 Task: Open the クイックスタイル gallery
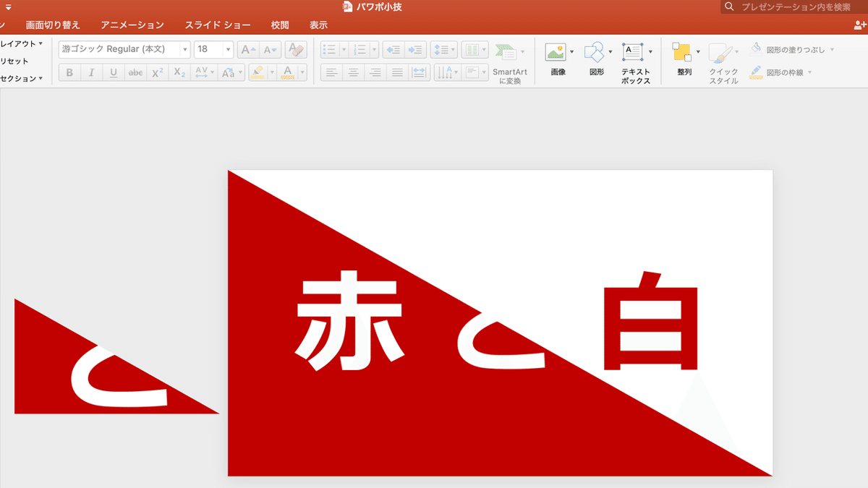click(x=723, y=64)
